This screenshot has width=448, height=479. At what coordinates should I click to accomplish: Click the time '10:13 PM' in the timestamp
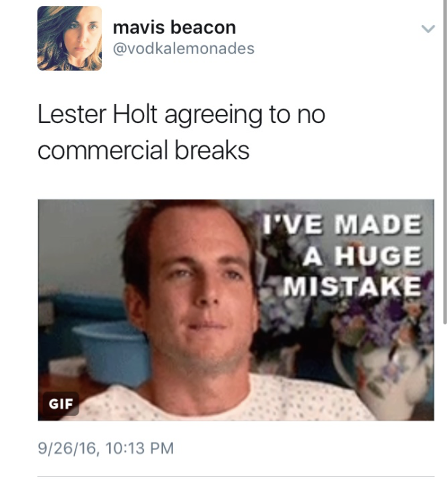click(x=139, y=448)
